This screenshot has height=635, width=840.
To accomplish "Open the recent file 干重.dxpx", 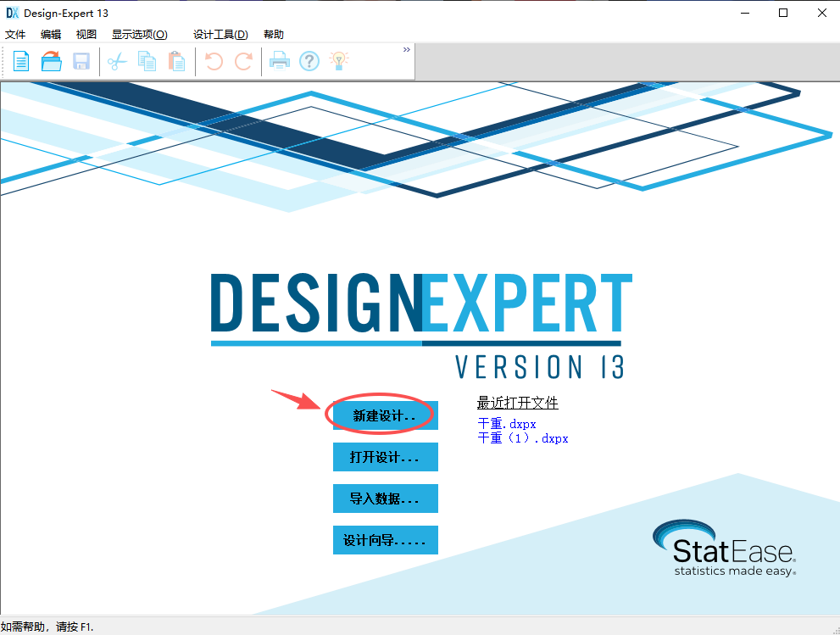I will [508, 423].
